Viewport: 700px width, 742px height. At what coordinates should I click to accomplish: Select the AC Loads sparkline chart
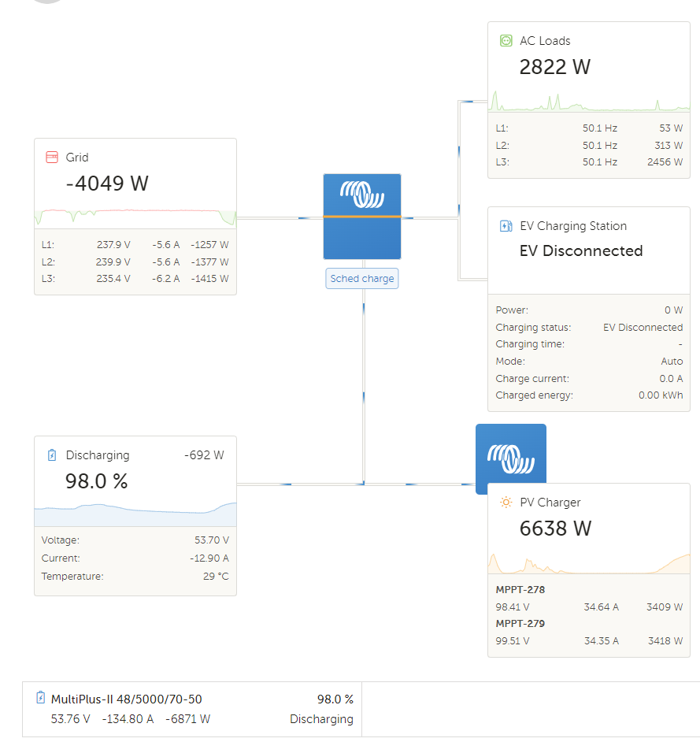point(588,101)
